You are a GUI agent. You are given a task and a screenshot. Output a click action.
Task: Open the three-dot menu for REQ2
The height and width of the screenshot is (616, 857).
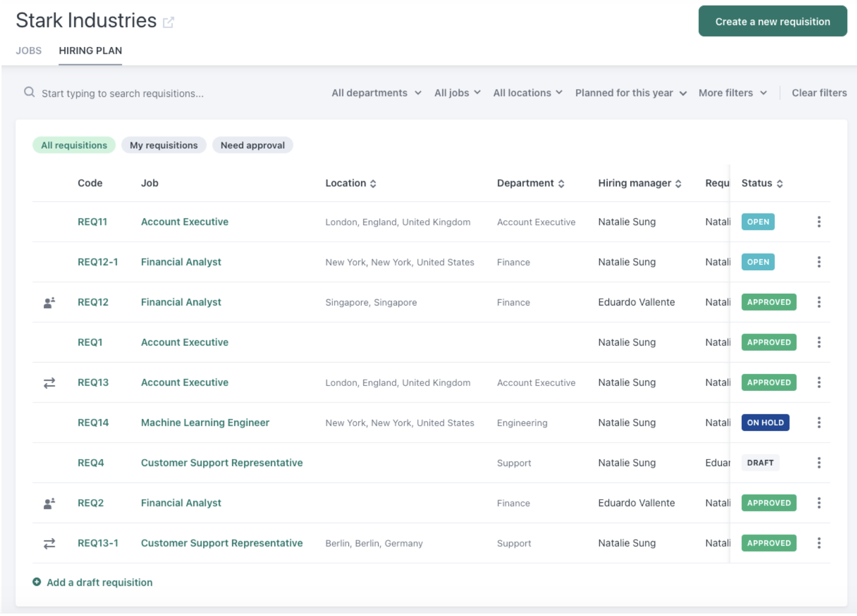[x=819, y=503]
